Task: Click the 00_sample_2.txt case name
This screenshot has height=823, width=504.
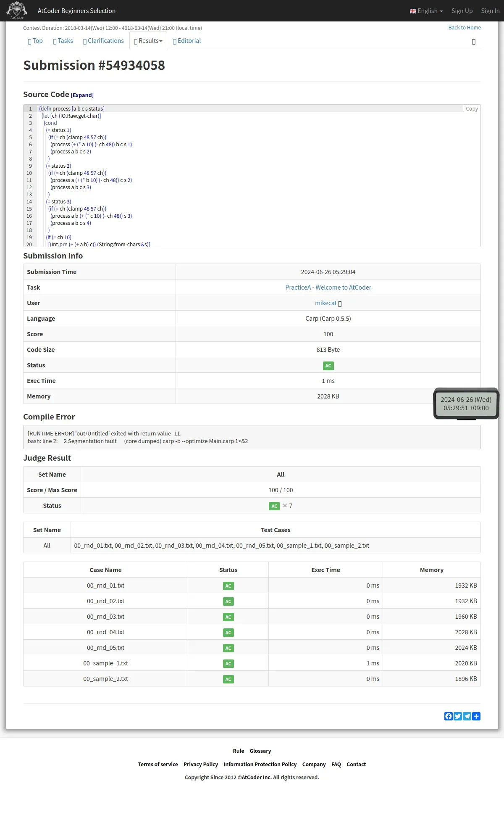Action: [x=105, y=679]
